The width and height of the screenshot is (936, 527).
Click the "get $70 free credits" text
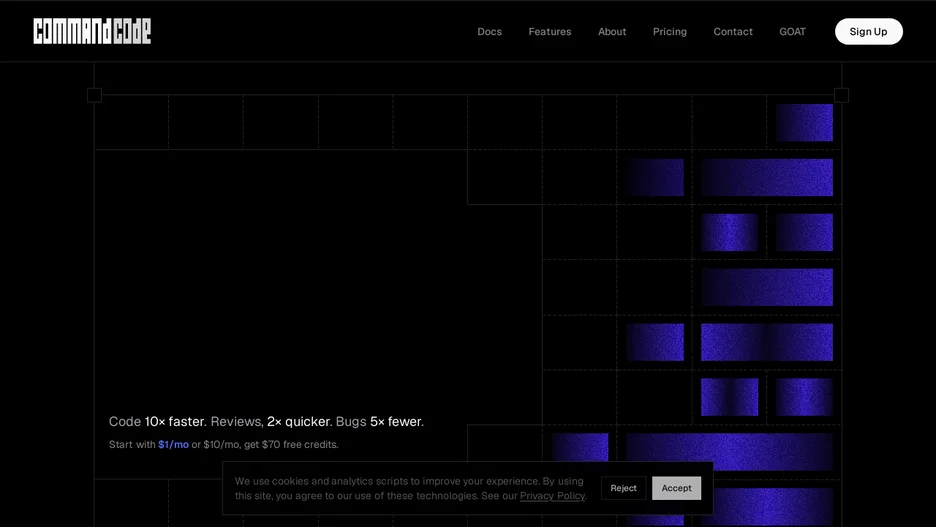click(291, 445)
